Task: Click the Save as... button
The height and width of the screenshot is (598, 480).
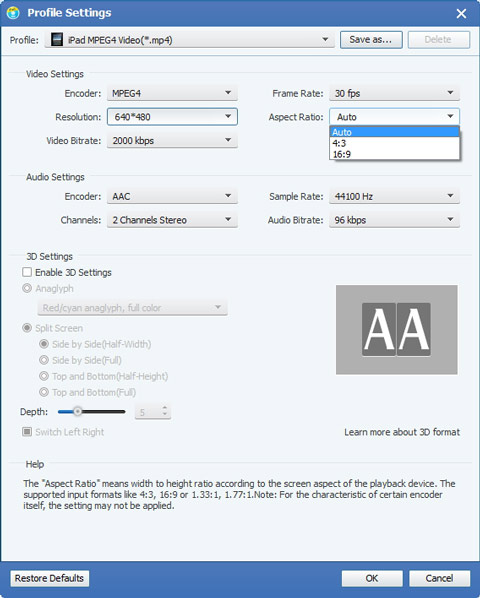Action: pyautogui.click(x=371, y=40)
